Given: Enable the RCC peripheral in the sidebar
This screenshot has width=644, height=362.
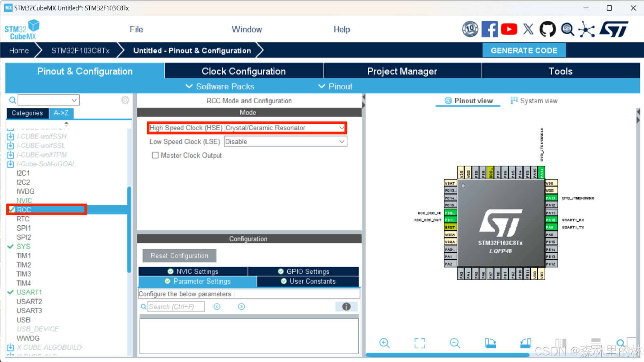Looking at the screenshot, I should pyautogui.click(x=24, y=210).
